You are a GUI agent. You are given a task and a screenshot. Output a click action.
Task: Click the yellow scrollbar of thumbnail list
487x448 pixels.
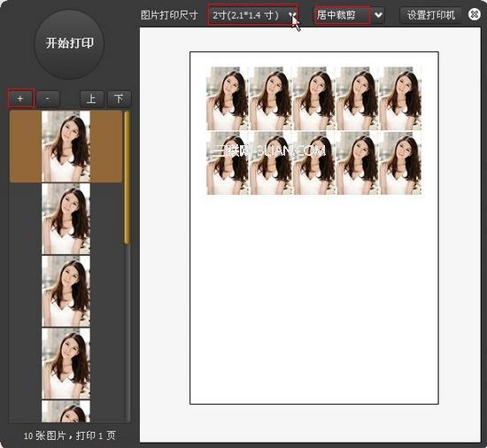[127, 178]
